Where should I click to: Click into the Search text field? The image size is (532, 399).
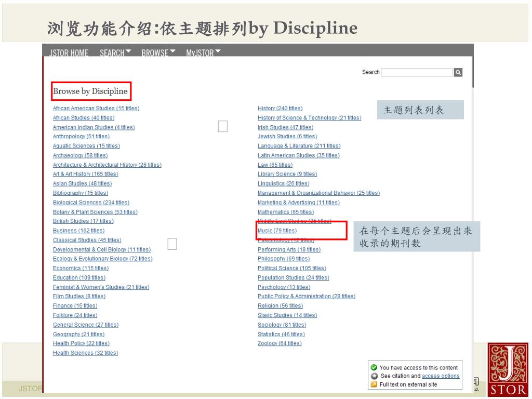click(x=417, y=72)
